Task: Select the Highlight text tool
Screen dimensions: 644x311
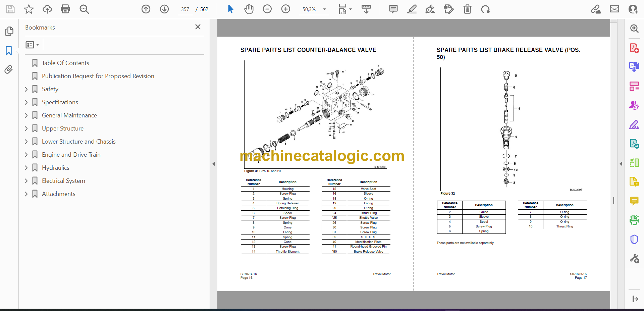Action: (x=412, y=9)
